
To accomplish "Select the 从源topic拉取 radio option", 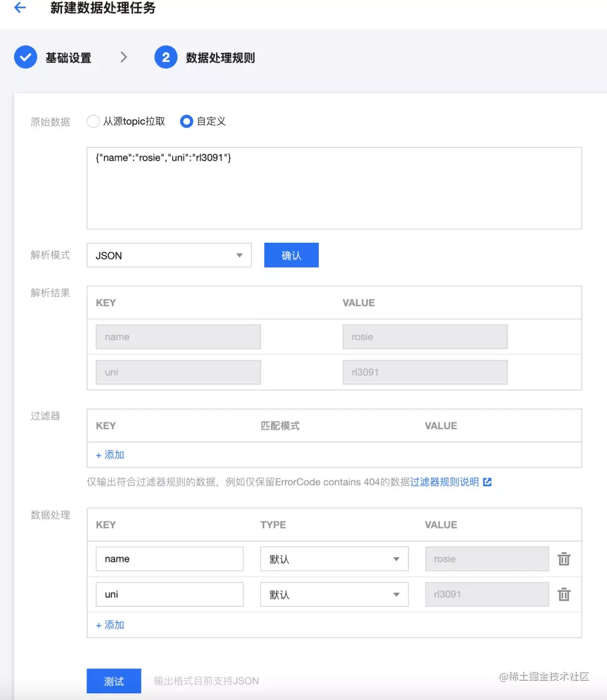I will point(93,121).
